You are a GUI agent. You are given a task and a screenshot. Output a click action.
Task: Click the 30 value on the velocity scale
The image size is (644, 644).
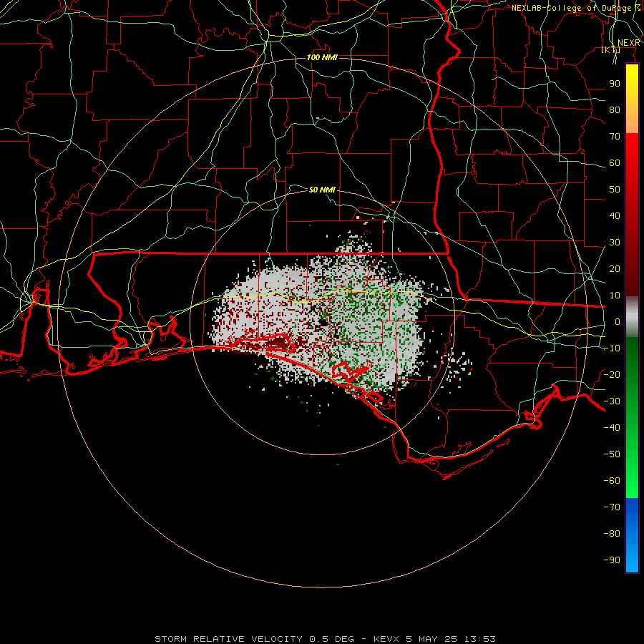coord(615,243)
